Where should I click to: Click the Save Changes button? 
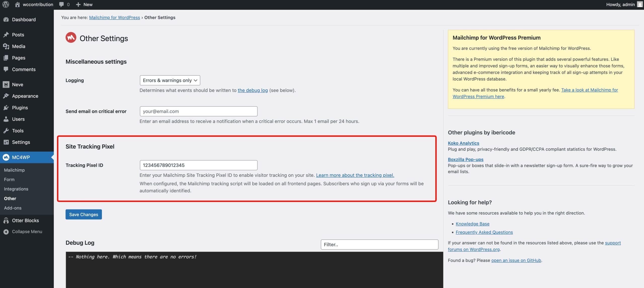[84, 214]
